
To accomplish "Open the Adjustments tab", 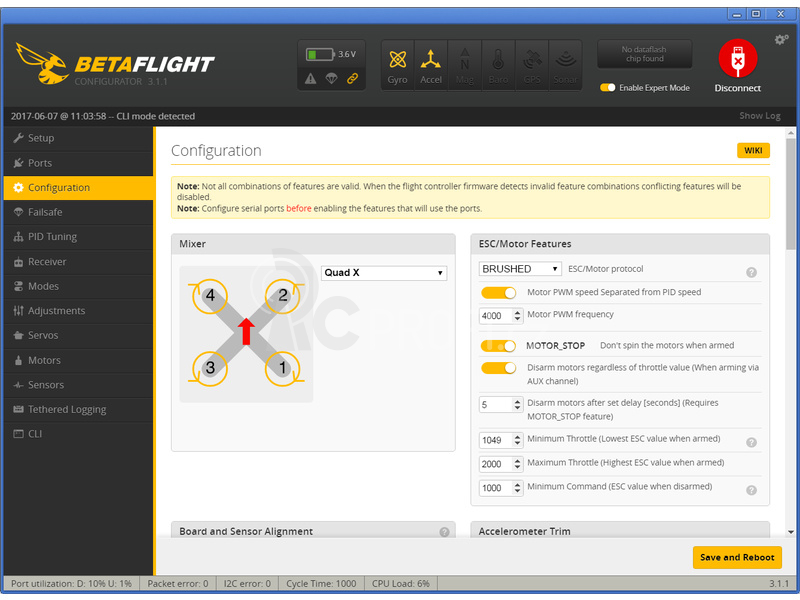I will (78, 311).
